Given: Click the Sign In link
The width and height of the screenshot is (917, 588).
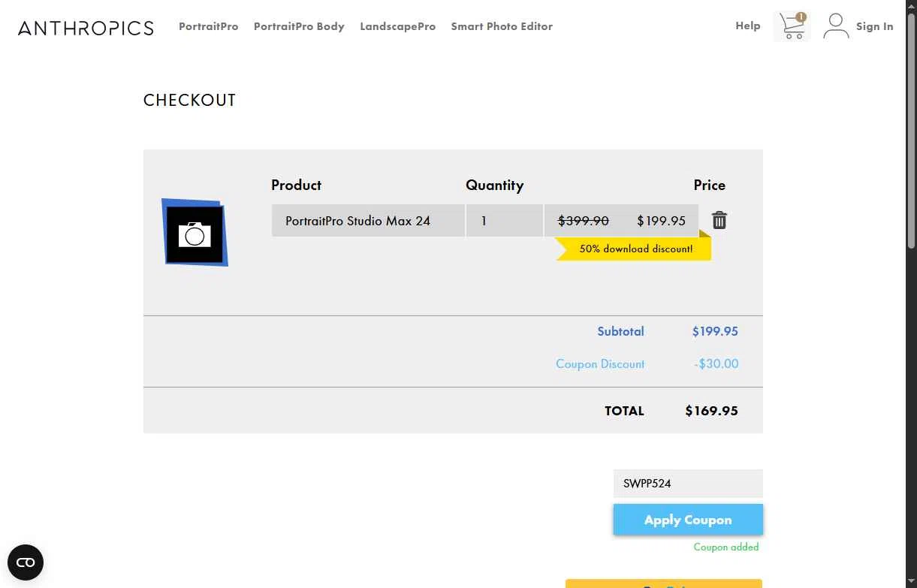Looking at the screenshot, I should [x=874, y=26].
